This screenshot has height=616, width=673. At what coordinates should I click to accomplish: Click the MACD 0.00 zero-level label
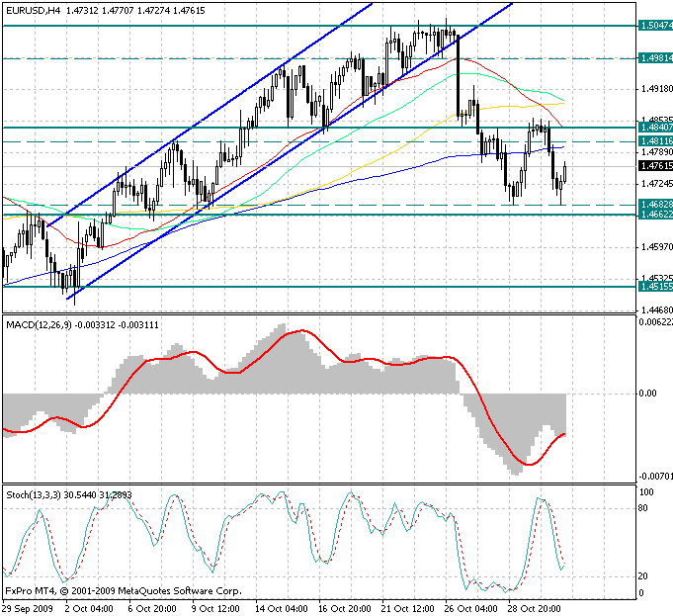pyautogui.click(x=647, y=394)
